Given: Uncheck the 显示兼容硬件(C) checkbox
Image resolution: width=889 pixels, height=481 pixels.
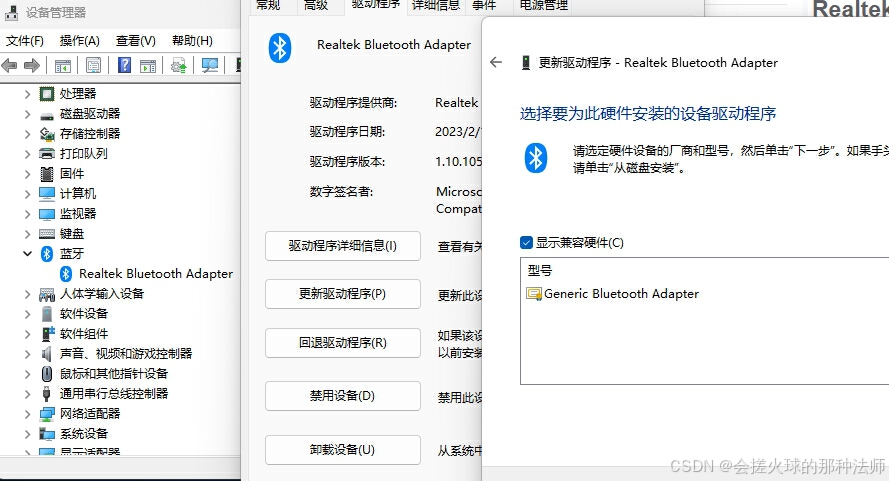Looking at the screenshot, I should [526, 243].
